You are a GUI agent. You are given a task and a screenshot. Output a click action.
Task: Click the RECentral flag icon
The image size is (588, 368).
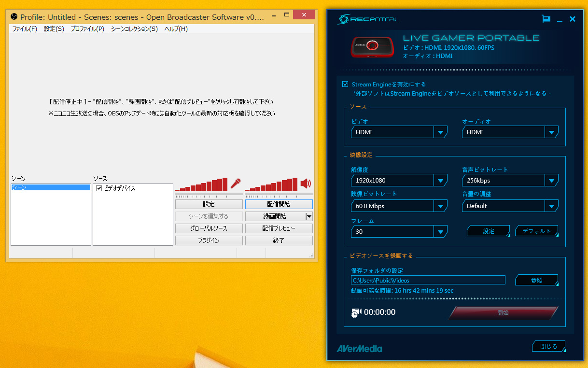546,19
